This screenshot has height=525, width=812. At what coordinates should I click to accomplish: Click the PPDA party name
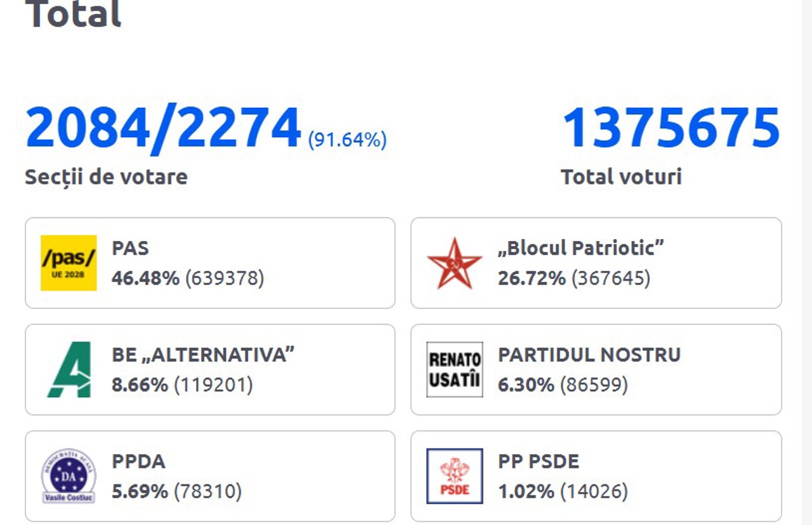click(138, 461)
